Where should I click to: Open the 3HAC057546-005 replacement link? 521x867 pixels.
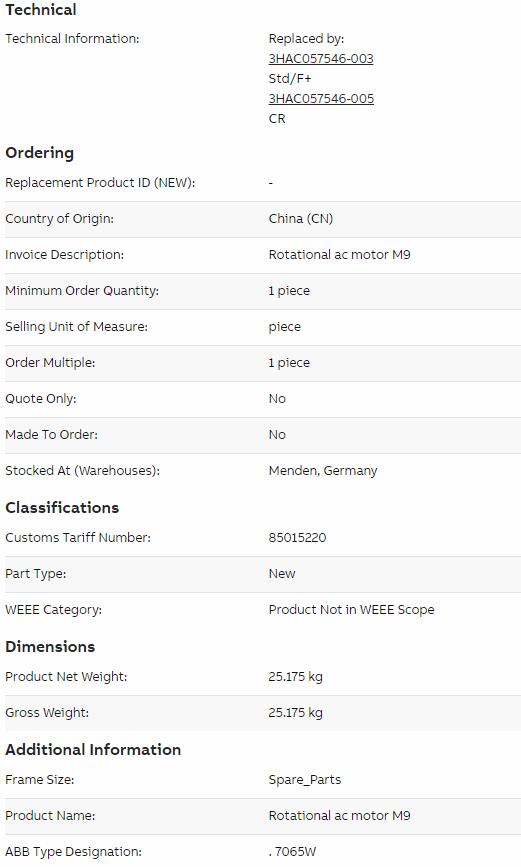[x=321, y=98]
